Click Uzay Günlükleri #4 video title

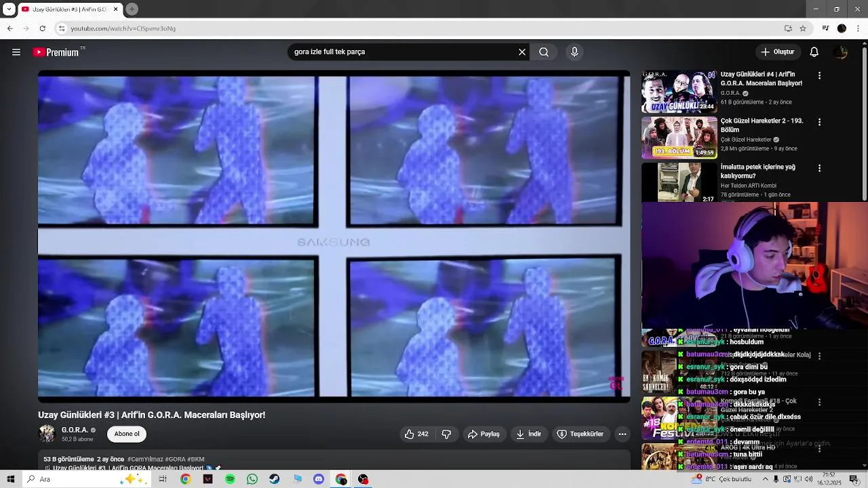point(761,79)
